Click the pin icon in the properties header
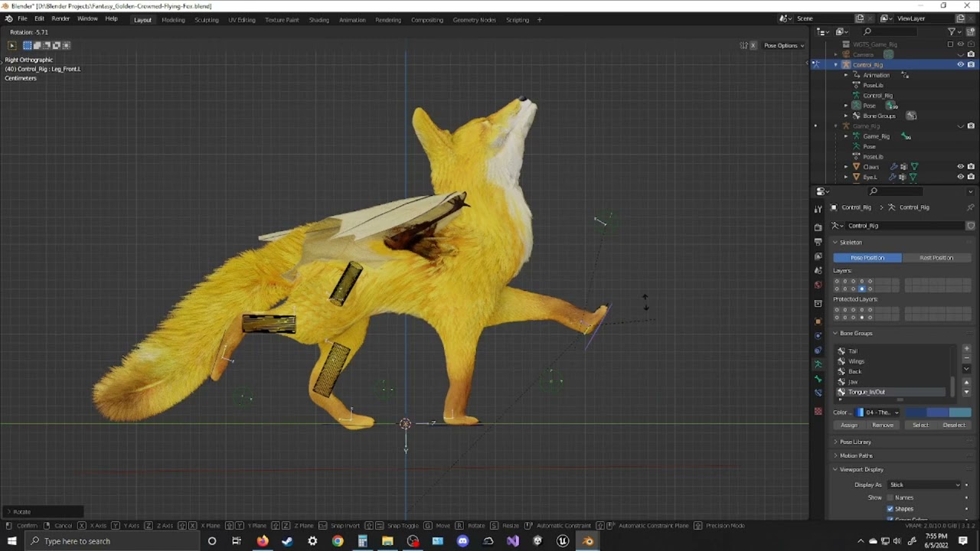Image resolution: width=980 pixels, height=551 pixels. pyautogui.click(x=970, y=207)
